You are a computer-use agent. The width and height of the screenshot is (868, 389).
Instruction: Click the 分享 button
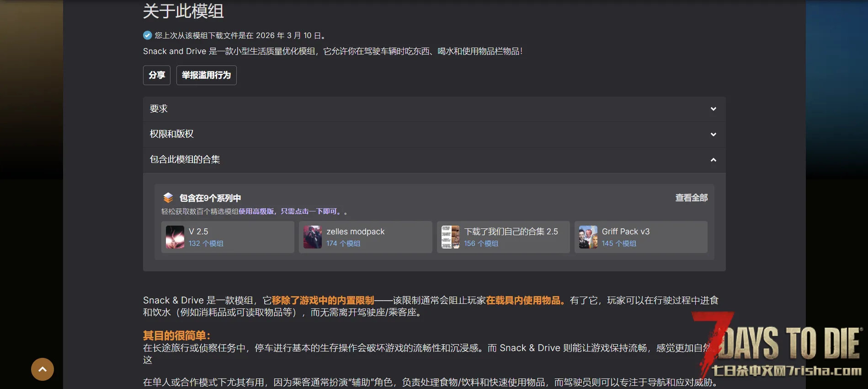(157, 75)
